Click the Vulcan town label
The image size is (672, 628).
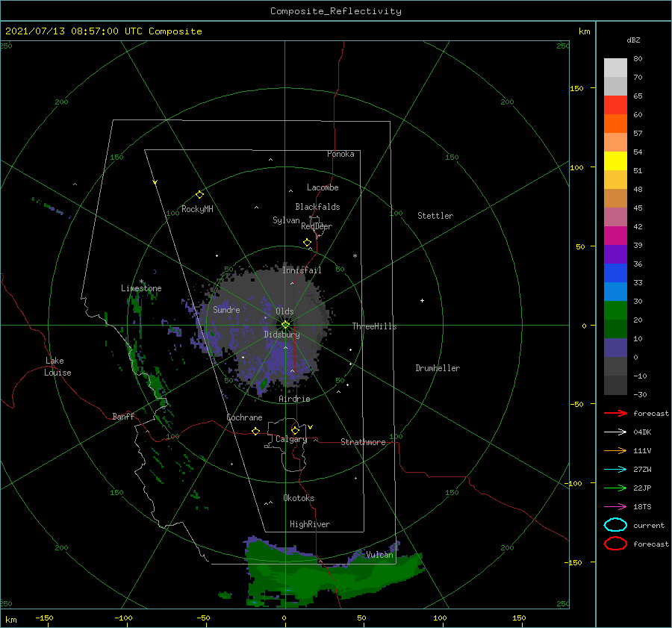[x=379, y=555]
